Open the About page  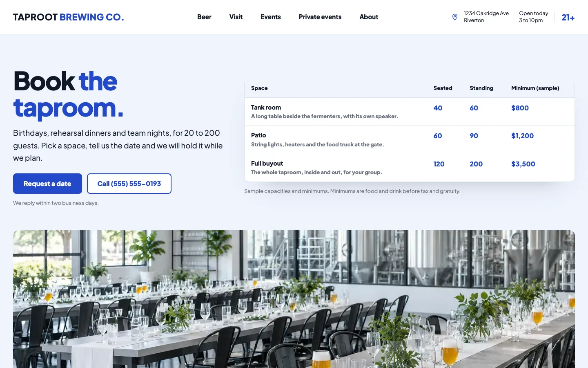click(369, 17)
